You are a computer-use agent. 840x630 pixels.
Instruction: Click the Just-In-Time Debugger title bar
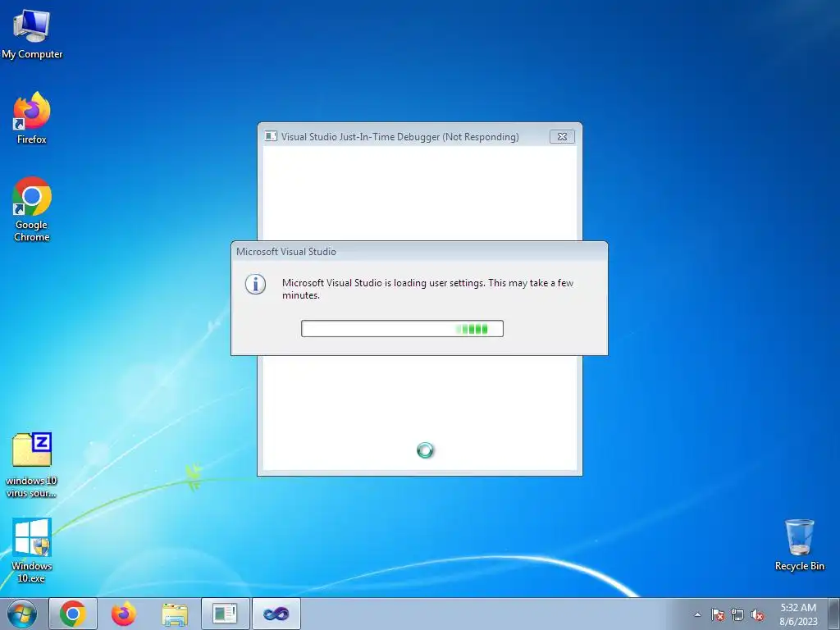click(399, 137)
